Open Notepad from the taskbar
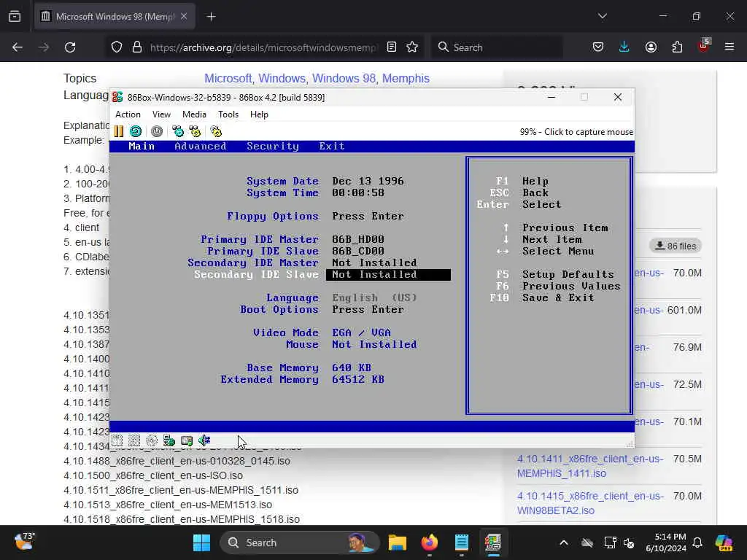 click(x=461, y=542)
